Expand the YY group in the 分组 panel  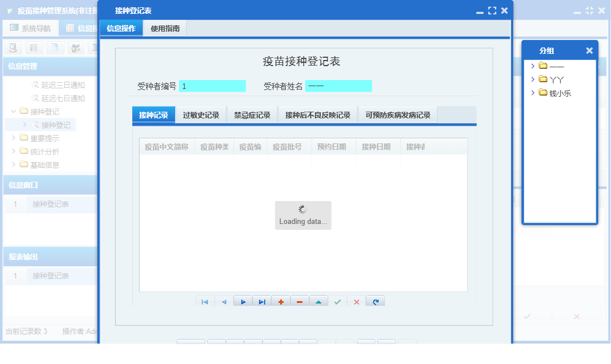533,79
